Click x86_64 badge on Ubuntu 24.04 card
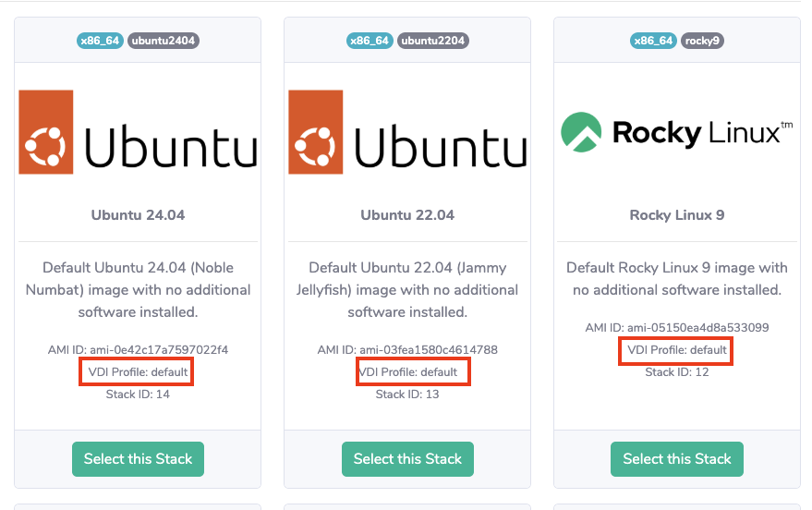 coord(100,41)
